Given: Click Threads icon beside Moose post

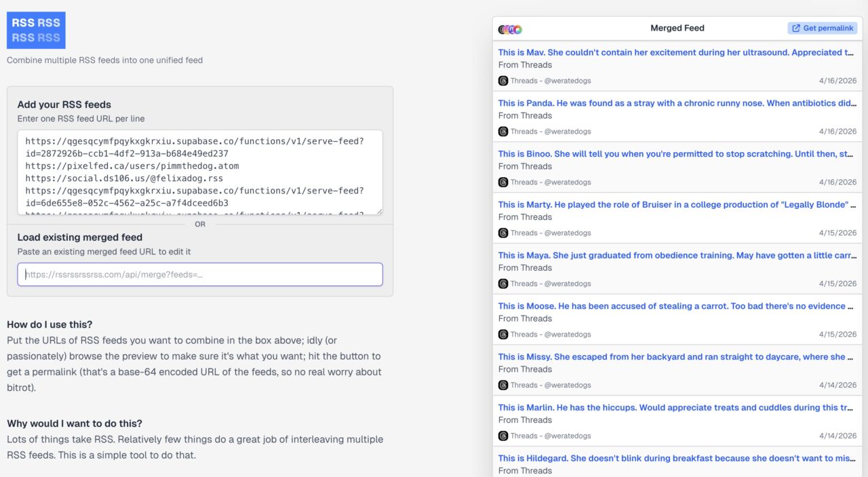Looking at the screenshot, I should click(x=503, y=335).
